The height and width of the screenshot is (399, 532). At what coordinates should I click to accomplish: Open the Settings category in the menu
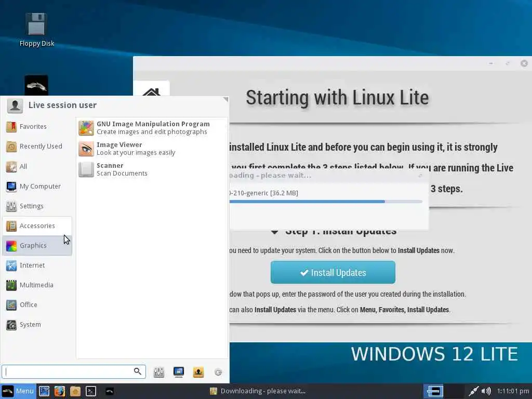click(37, 206)
